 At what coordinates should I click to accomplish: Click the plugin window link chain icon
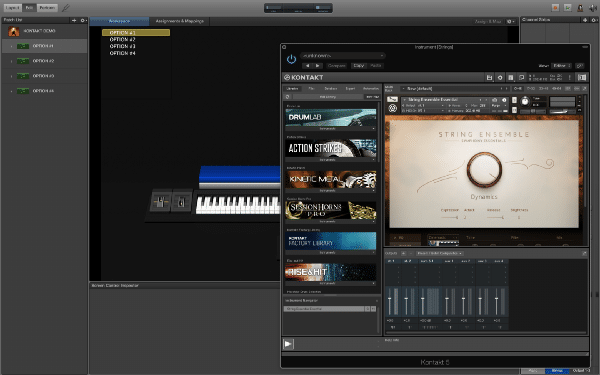(580, 66)
